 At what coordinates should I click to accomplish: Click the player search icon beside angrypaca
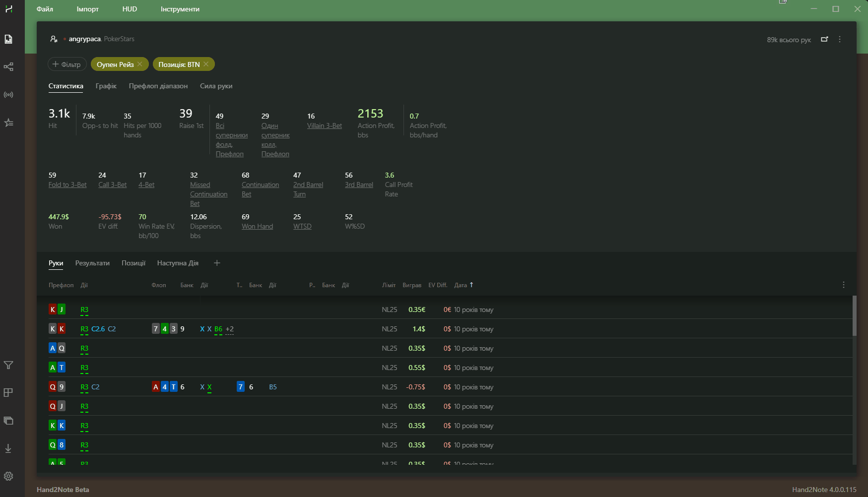54,39
